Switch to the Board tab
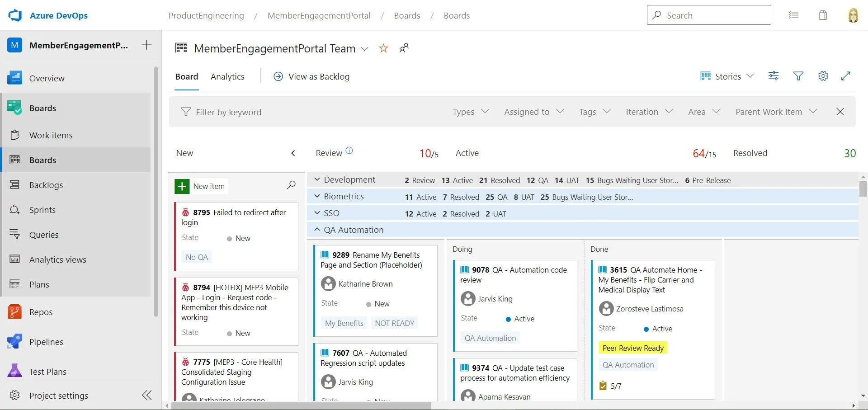 187,76
